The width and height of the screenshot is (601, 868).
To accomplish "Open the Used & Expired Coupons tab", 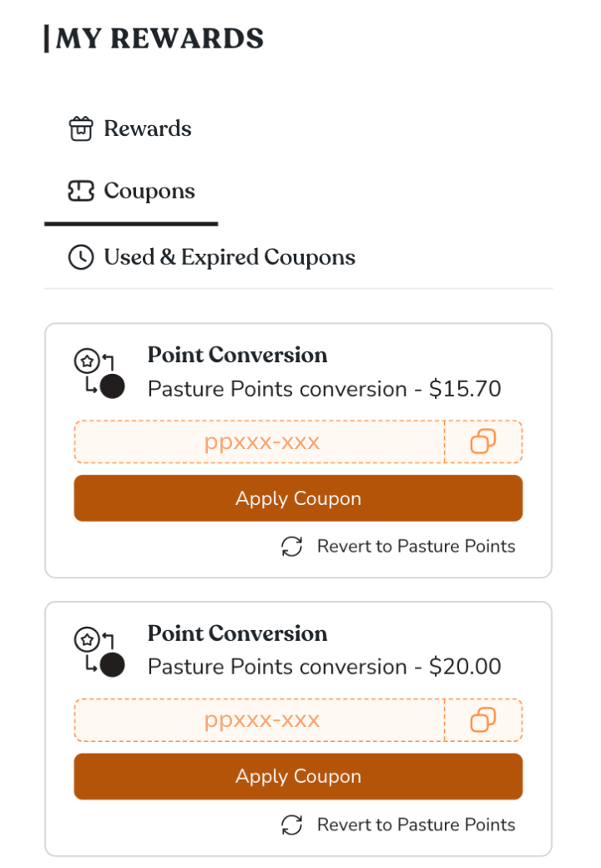I will coord(230,257).
